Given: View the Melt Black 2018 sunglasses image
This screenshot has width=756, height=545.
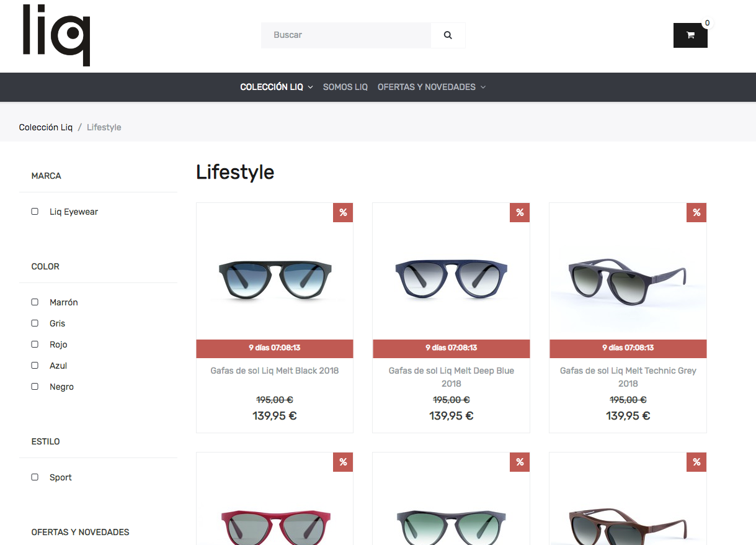Looking at the screenshot, I should tap(275, 281).
